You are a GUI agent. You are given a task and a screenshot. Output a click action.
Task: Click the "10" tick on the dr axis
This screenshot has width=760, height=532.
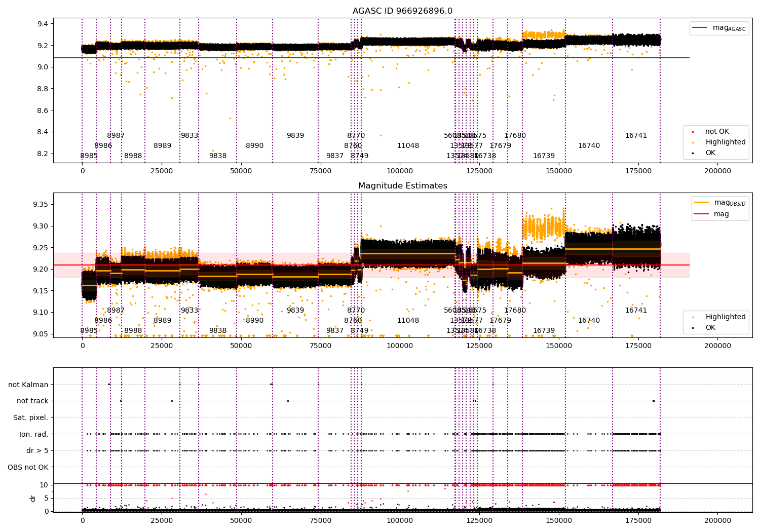44,485
